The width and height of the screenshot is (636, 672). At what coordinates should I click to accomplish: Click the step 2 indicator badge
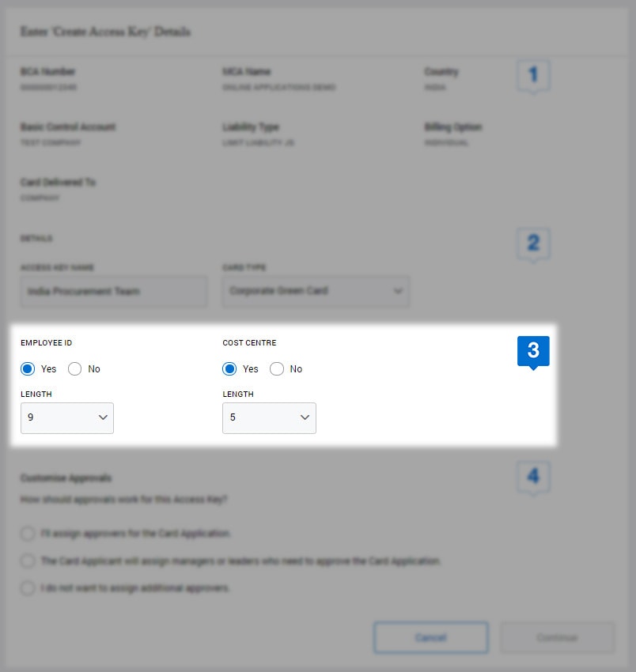(533, 244)
